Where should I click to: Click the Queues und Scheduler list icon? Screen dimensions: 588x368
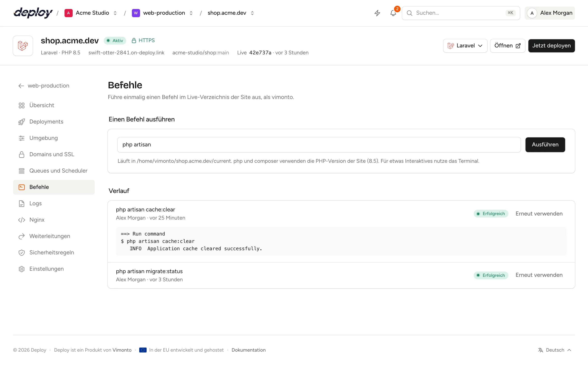coord(22,171)
